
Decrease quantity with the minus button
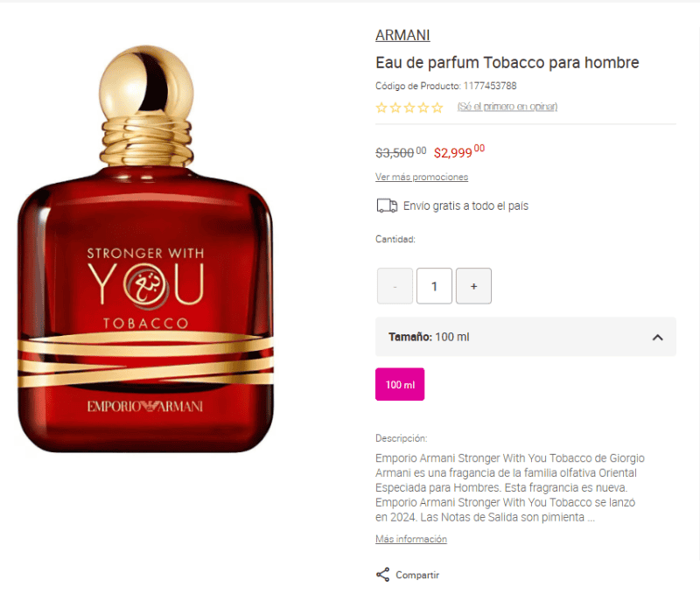coord(395,286)
